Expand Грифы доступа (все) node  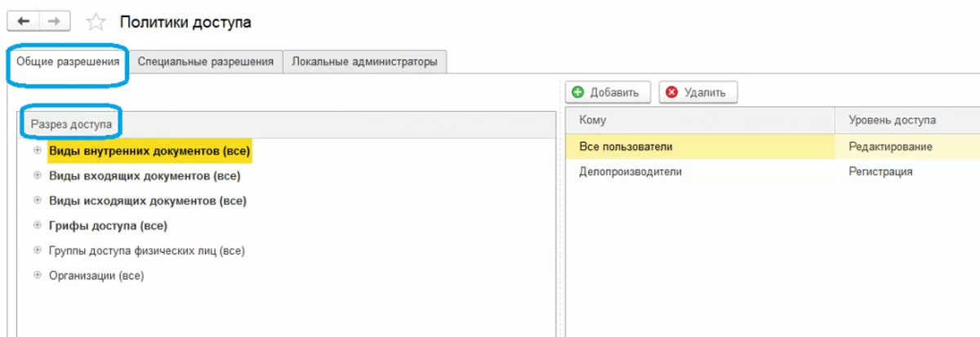click(37, 225)
